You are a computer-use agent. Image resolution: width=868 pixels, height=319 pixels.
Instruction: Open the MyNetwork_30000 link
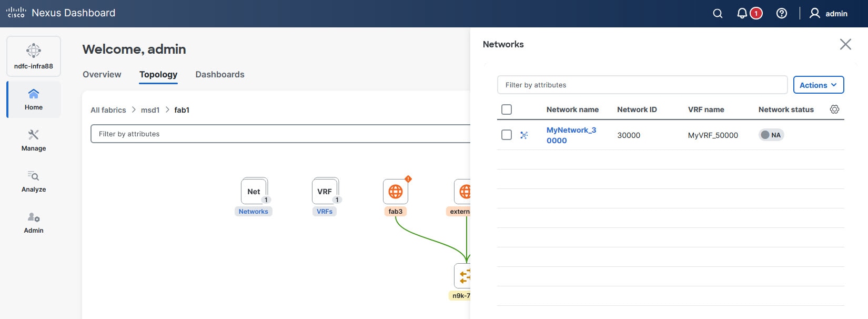tap(571, 135)
